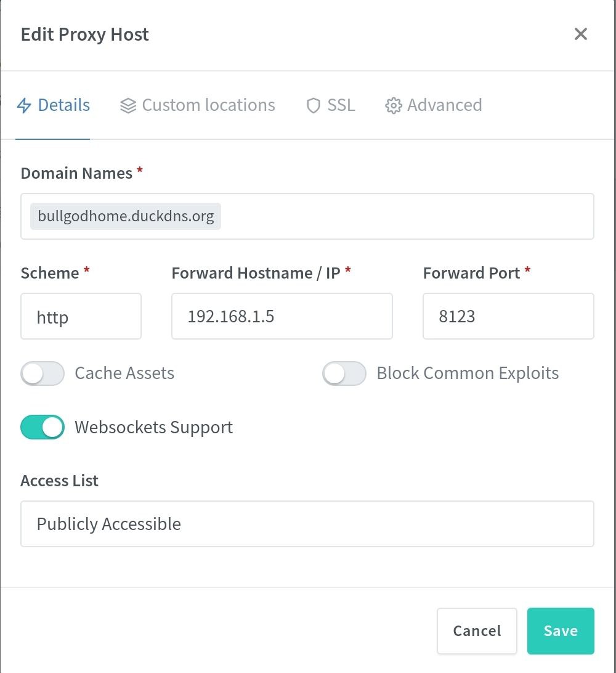
Task: Click the SSL shield icon
Action: point(314,106)
